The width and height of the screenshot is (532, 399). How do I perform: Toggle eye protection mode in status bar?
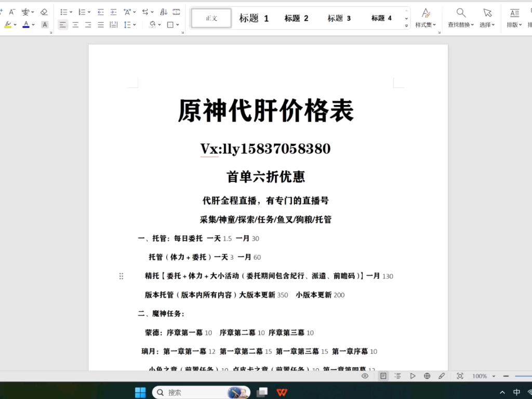365,376
